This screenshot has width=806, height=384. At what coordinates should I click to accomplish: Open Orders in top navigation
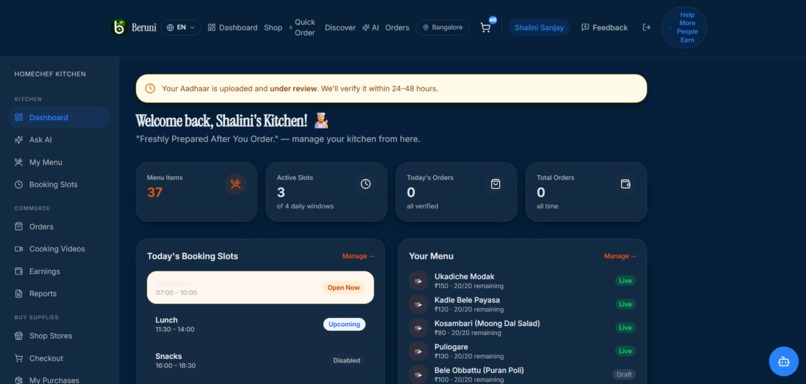coord(397,28)
